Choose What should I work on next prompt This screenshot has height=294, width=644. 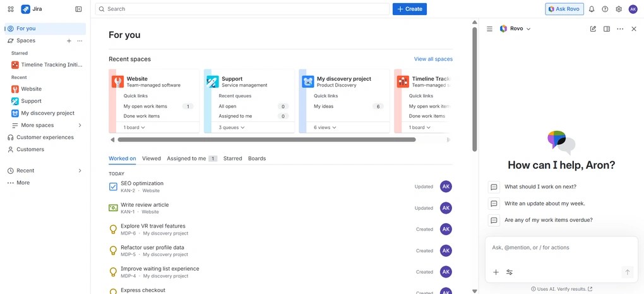coord(540,187)
